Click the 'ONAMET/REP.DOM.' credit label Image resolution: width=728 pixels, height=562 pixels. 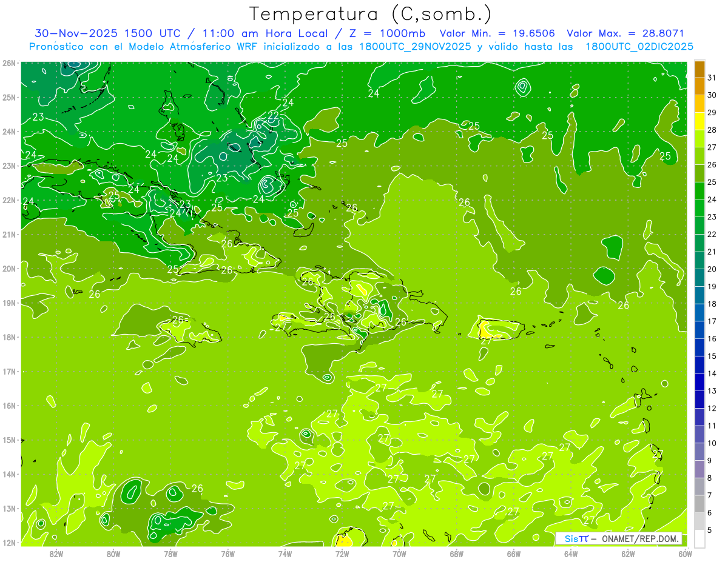click(x=641, y=538)
